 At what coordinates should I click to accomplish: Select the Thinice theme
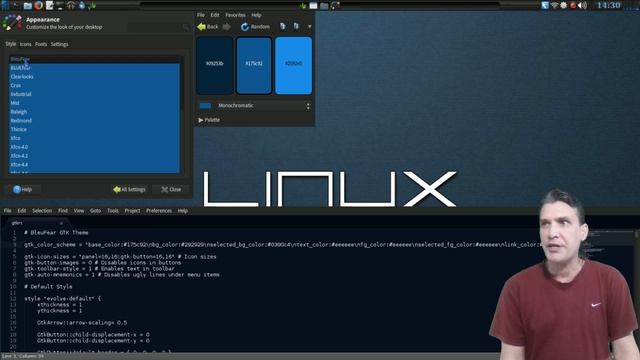point(94,129)
